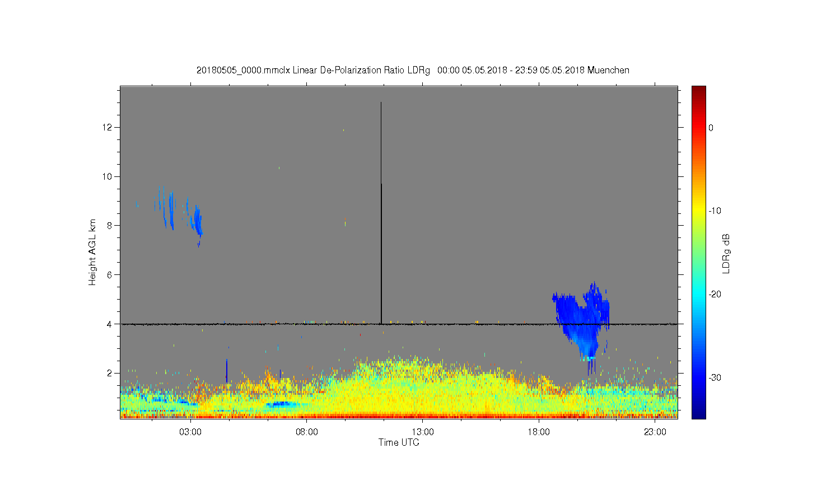Viewport: 840px width, 504px height.
Task: Click the 'Height AGL km' y-axis label
Action: tap(92, 252)
